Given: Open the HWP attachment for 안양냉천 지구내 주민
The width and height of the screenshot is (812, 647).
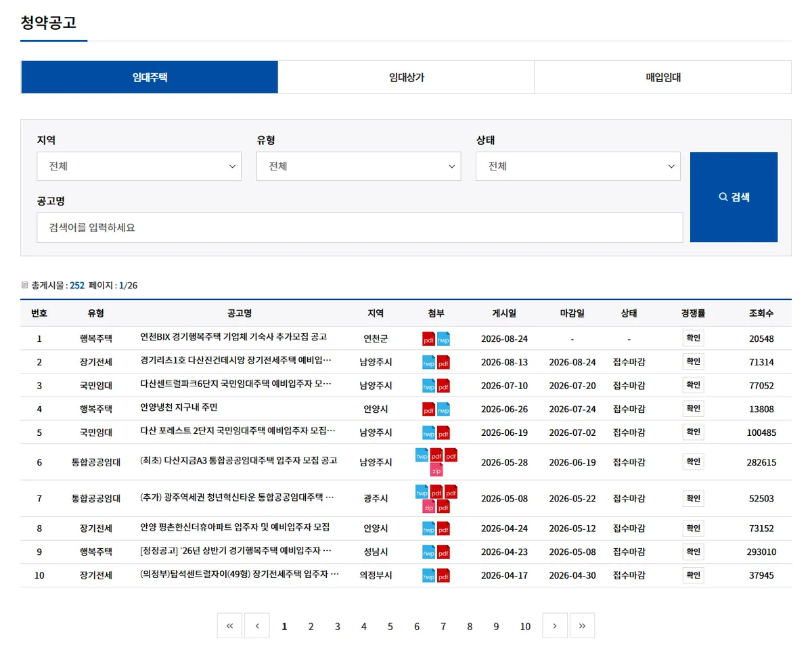Looking at the screenshot, I should pyautogui.click(x=443, y=409).
